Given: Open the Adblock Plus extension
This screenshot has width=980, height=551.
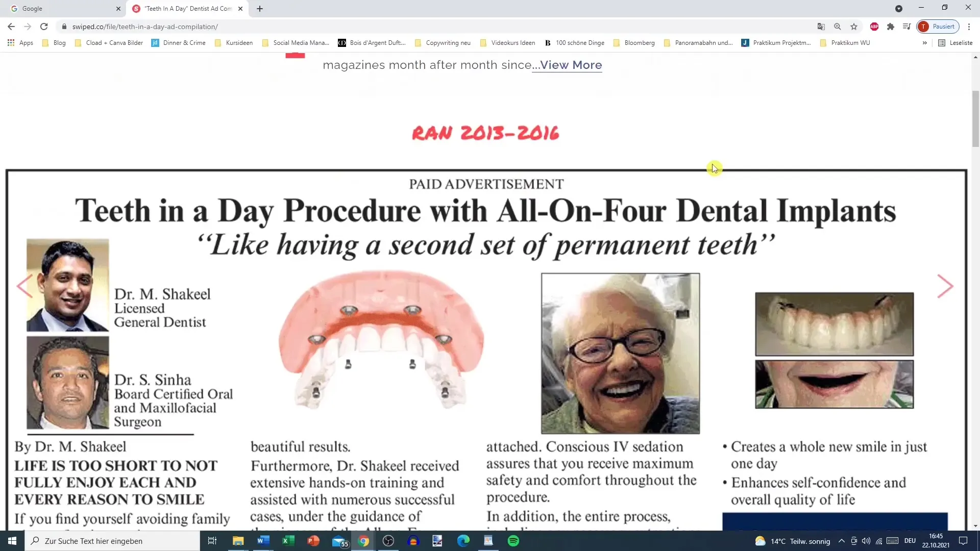Looking at the screenshot, I should point(874,27).
